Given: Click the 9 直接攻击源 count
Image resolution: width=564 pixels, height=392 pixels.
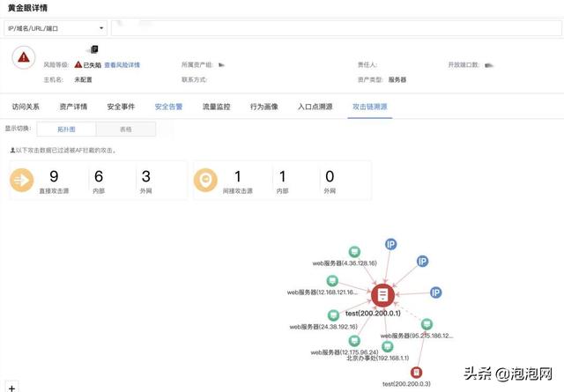Looking at the screenshot, I should click(54, 176).
